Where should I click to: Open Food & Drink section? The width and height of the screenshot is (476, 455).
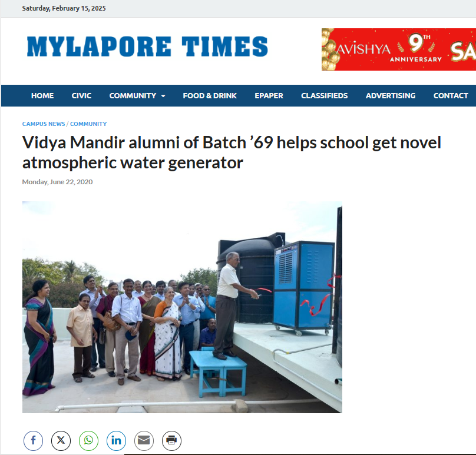tap(210, 95)
